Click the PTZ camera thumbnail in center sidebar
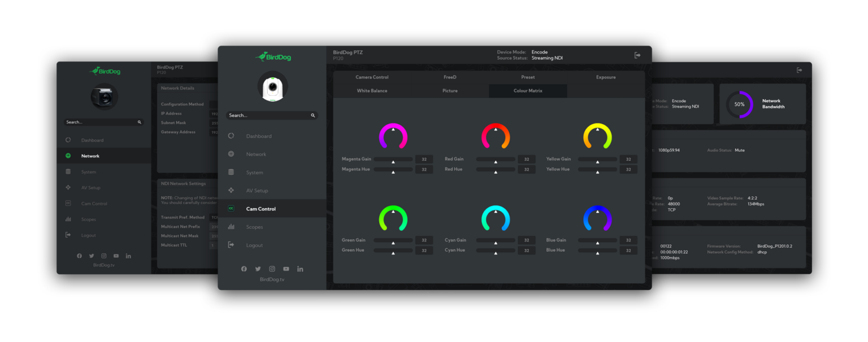 [272, 87]
